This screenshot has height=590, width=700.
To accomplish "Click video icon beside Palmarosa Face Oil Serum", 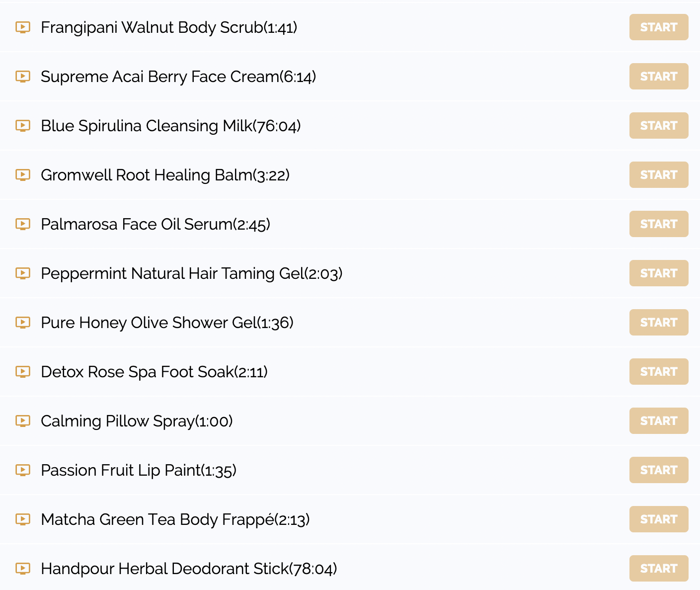I will tap(23, 224).
